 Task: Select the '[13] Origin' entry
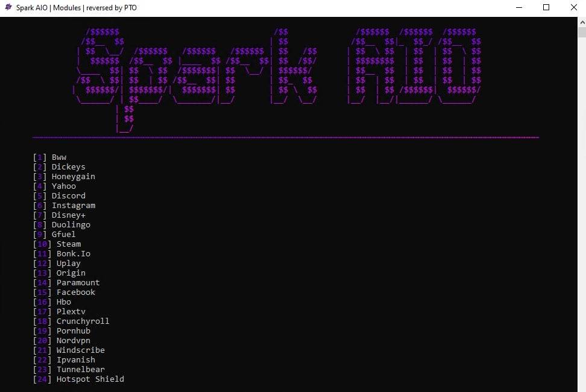pos(59,273)
